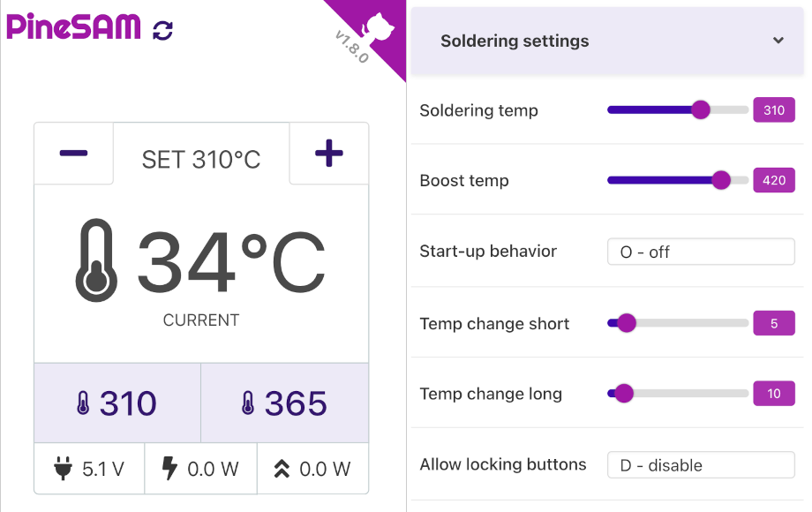Click the power plug voltage icon
Viewport: 812px width, 512px height.
[x=62, y=469]
